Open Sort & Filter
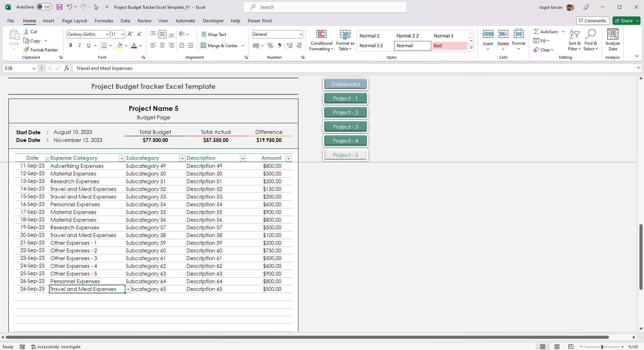Viewport: 644px width, 350px height. (574, 40)
